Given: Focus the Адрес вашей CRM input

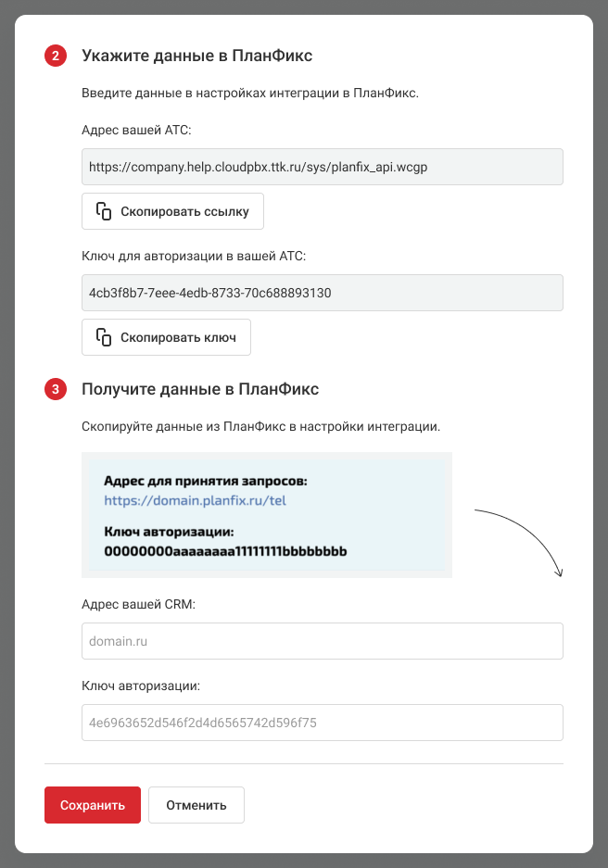Looking at the screenshot, I should (323, 640).
